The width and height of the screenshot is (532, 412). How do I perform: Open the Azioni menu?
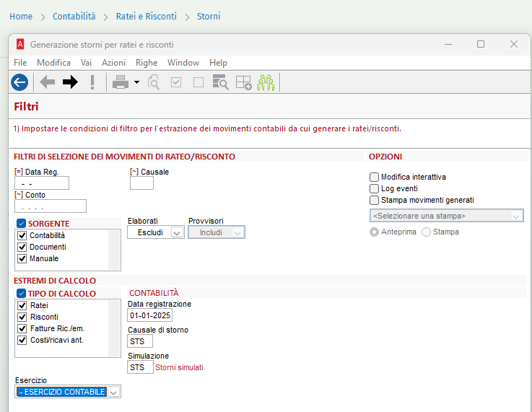point(113,63)
